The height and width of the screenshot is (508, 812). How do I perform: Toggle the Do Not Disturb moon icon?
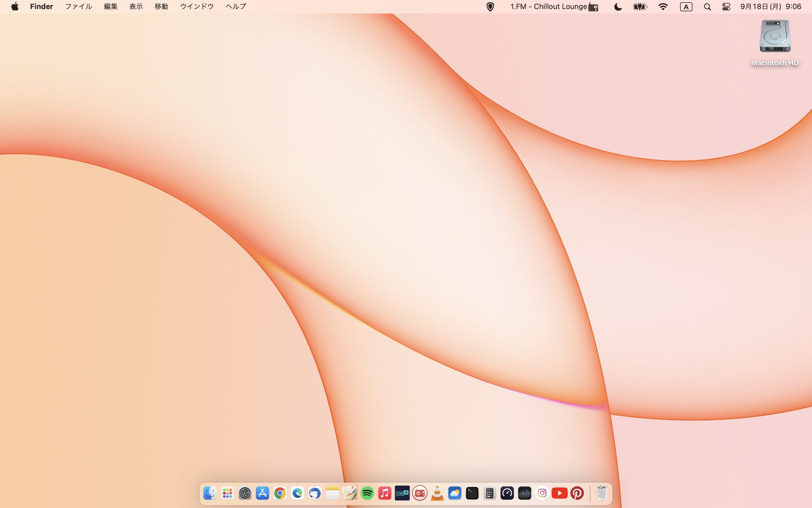pyautogui.click(x=618, y=7)
